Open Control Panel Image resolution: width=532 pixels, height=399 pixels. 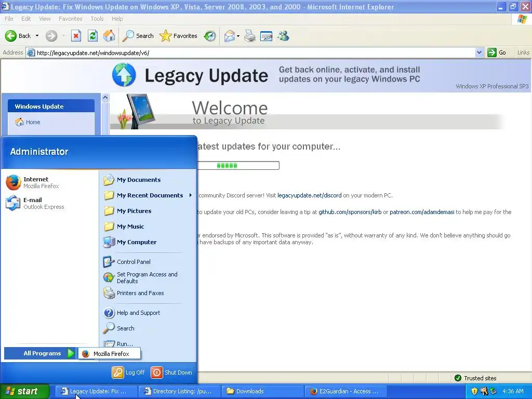click(148, 262)
